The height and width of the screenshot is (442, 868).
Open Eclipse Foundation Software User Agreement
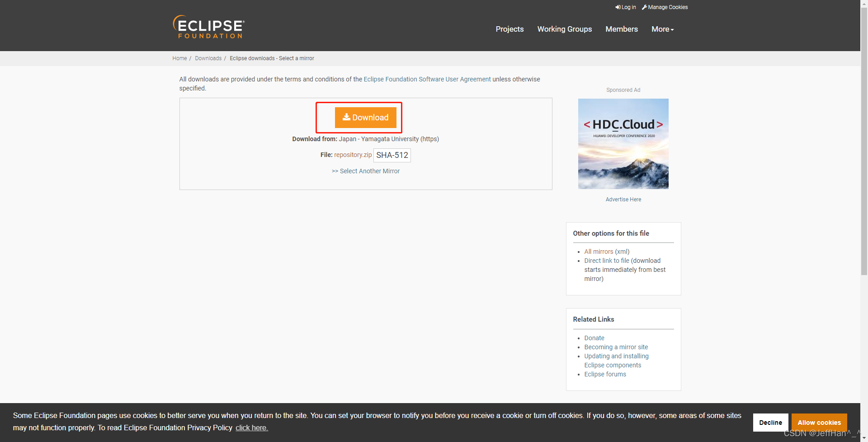[x=427, y=79]
